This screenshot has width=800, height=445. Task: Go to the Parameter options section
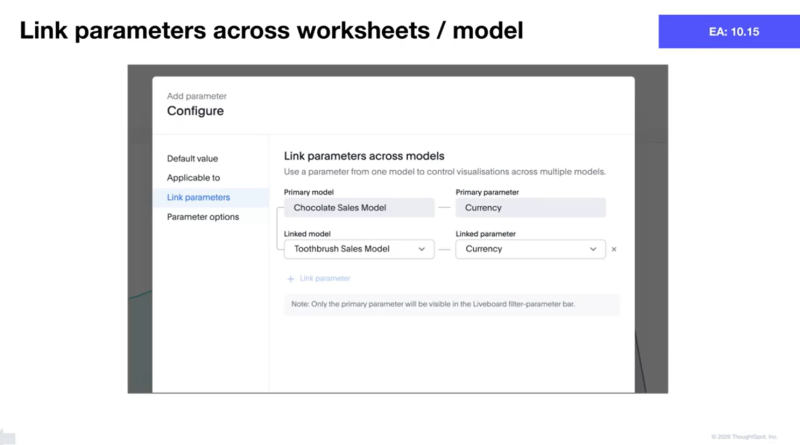[x=202, y=217]
